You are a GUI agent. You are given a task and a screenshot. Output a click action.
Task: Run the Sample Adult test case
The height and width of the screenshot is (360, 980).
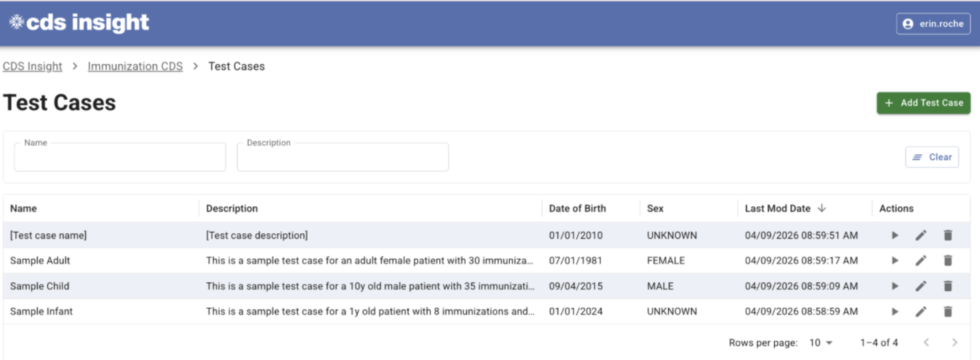click(895, 260)
